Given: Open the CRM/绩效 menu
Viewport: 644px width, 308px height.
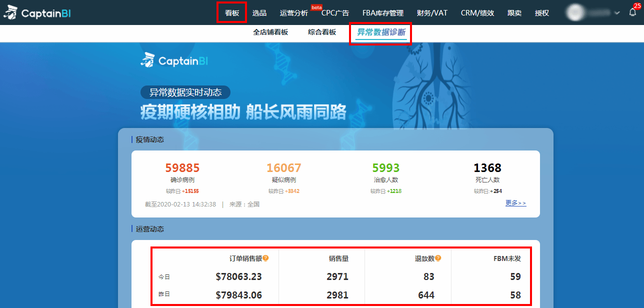Looking at the screenshot, I should pos(477,13).
